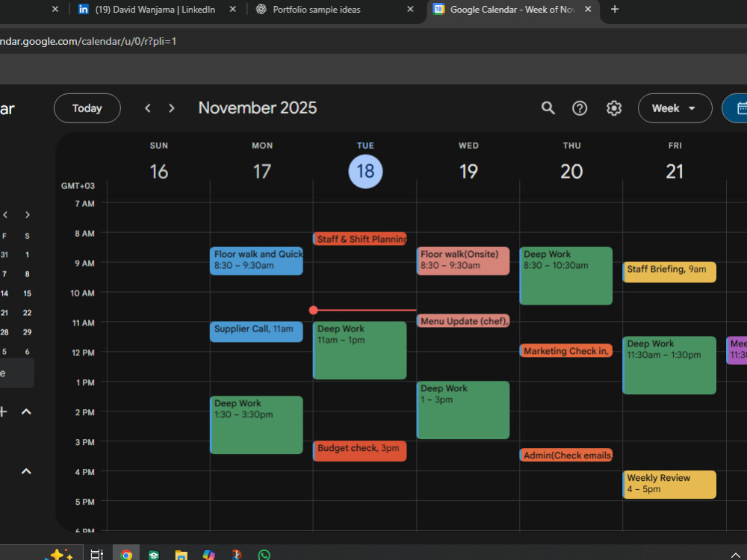
Task: Open a new browser tab
Action: pyautogui.click(x=615, y=10)
